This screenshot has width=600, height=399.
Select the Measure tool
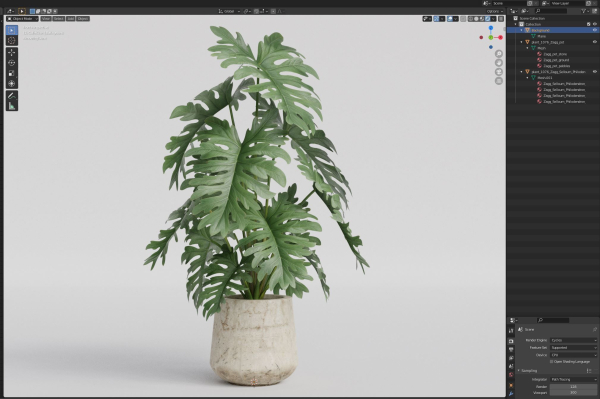point(12,106)
